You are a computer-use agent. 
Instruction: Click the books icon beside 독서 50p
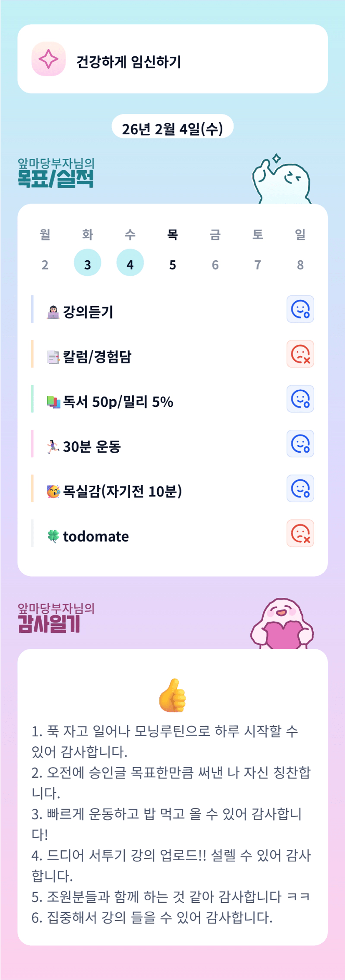pos(53,402)
